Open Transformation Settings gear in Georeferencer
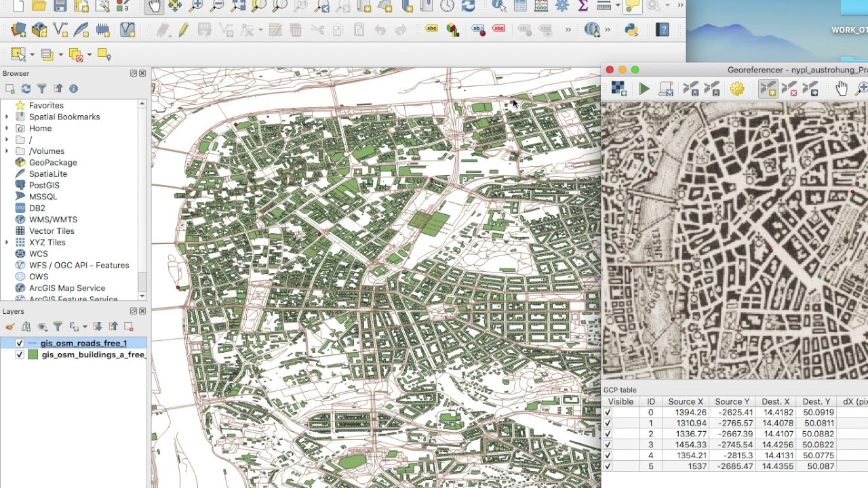868x488 pixels. point(737,89)
